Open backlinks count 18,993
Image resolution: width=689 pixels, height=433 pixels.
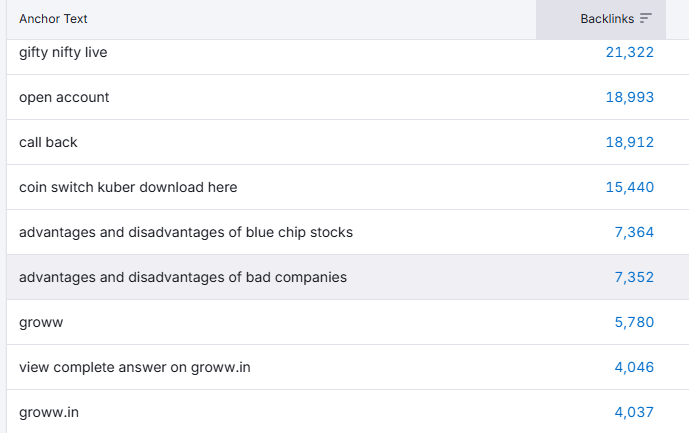point(630,97)
